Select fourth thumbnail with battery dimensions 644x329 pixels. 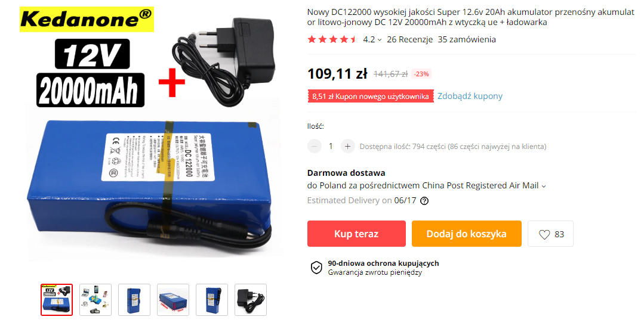click(x=173, y=300)
